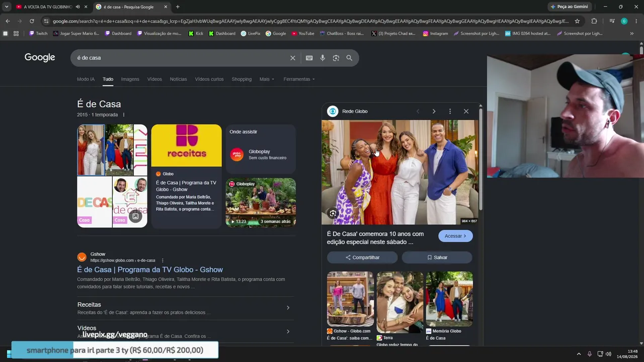Open the Instagram bookmark
This screenshot has height=362, width=644.
click(x=436, y=34)
